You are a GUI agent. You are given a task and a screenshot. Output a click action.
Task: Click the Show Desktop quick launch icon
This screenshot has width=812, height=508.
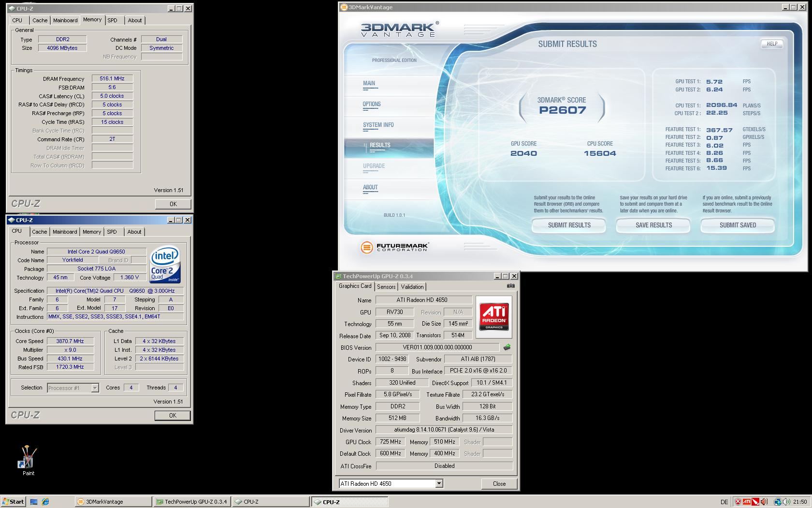click(34, 502)
